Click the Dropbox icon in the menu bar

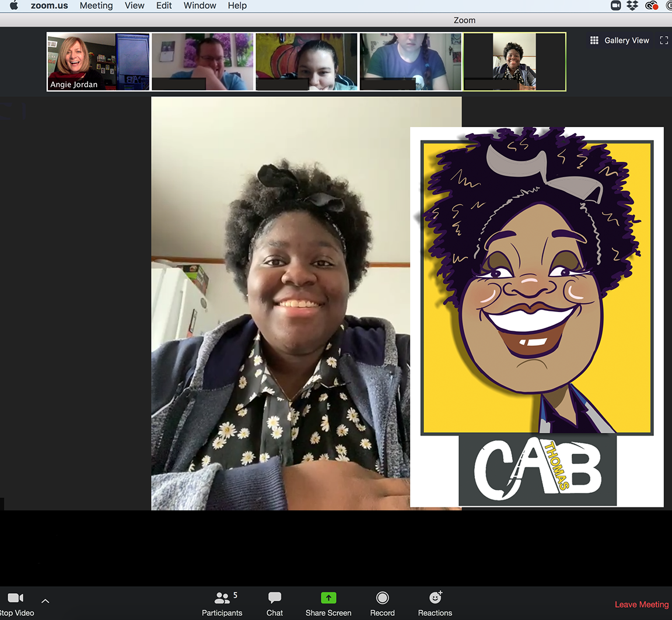(632, 6)
